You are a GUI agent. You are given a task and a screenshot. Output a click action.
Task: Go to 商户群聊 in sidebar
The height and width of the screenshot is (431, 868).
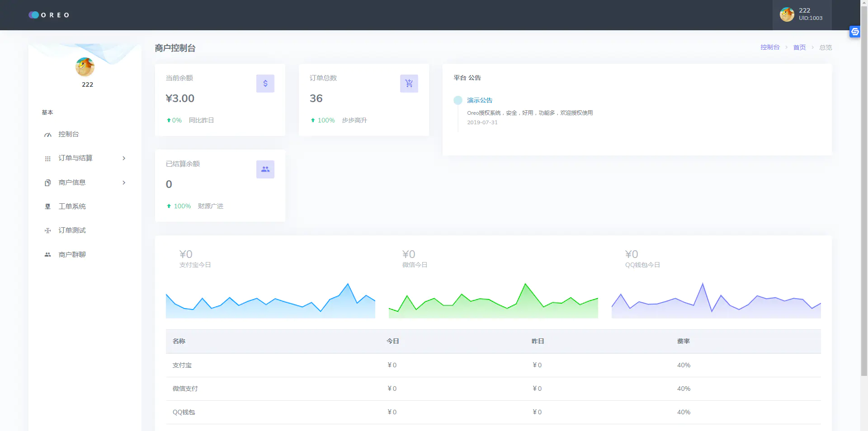pos(72,255)
